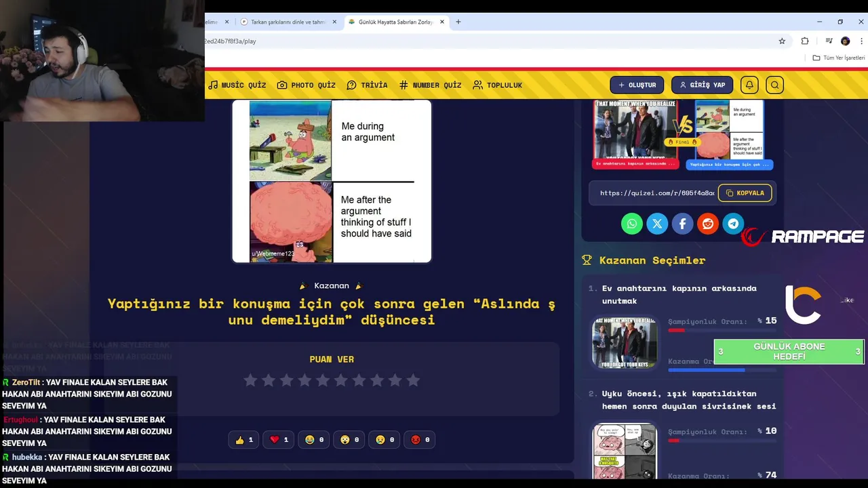Screen dimensions: 868x488
Task: Switch to the Tarkan şarkılarını dinle tab
Action: tap(288, 22)
